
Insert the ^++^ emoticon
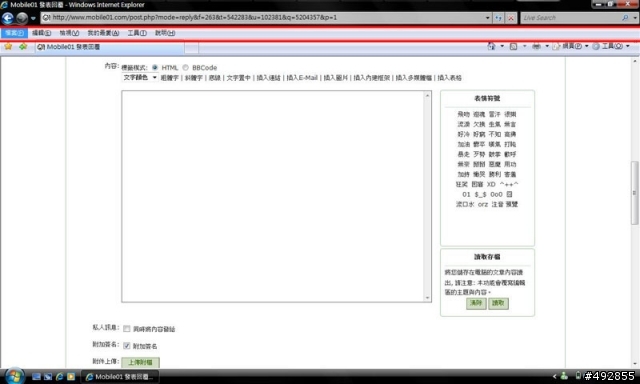click(509, 184)
